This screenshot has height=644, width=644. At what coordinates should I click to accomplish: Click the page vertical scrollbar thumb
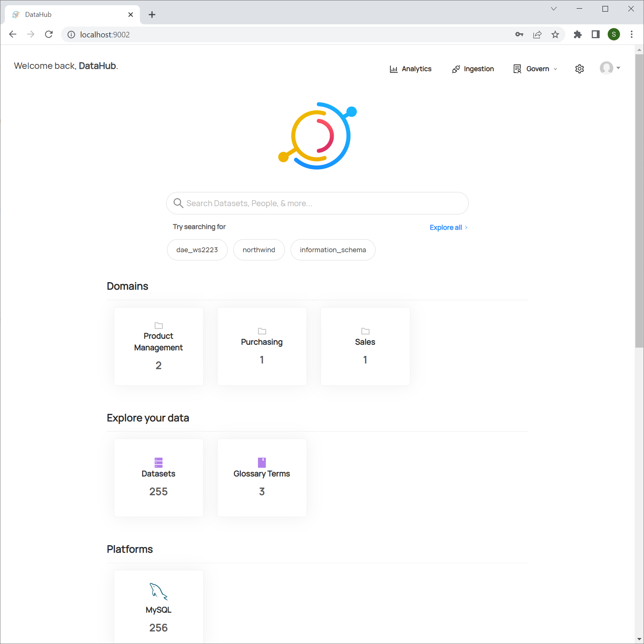(x=639, y=201)
